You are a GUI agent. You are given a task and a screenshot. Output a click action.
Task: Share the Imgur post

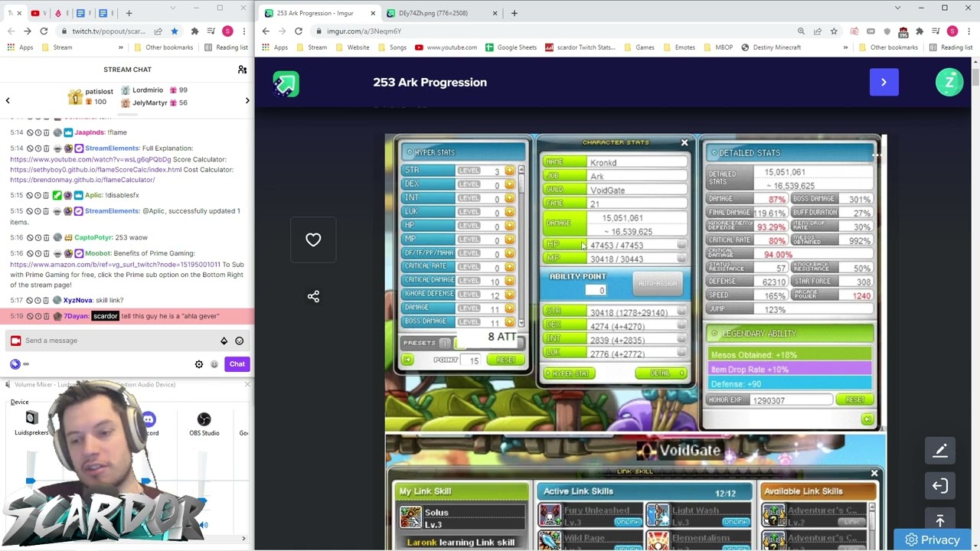pos(313,296)
